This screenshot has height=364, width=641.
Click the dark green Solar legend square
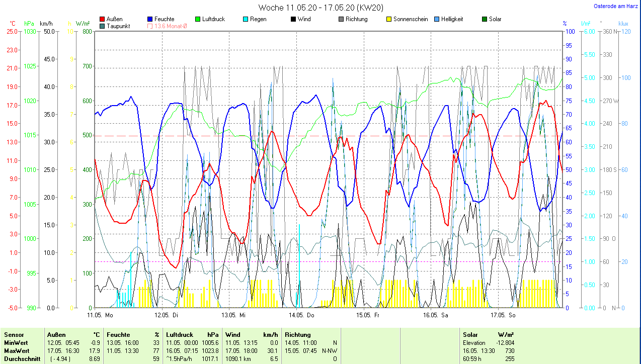(485, 19)
